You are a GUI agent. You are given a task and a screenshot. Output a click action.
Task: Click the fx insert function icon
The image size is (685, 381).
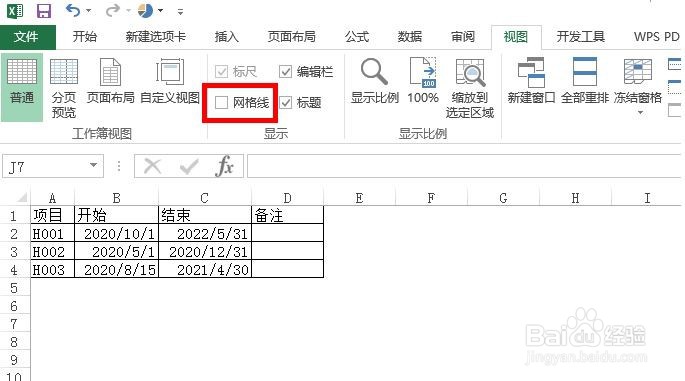pyautogui.click(x=225, y=166)
